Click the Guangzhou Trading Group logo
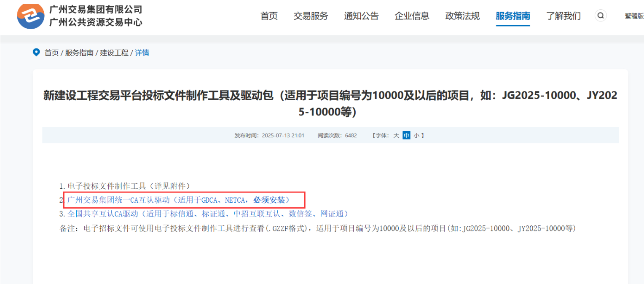Screen dimensions: 644x284 click(30, 16)
